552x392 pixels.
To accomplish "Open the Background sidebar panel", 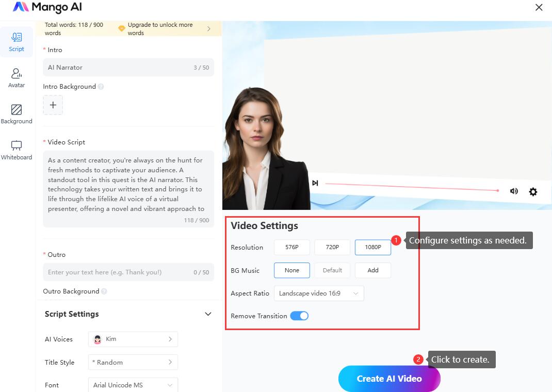I will point(17,114).
